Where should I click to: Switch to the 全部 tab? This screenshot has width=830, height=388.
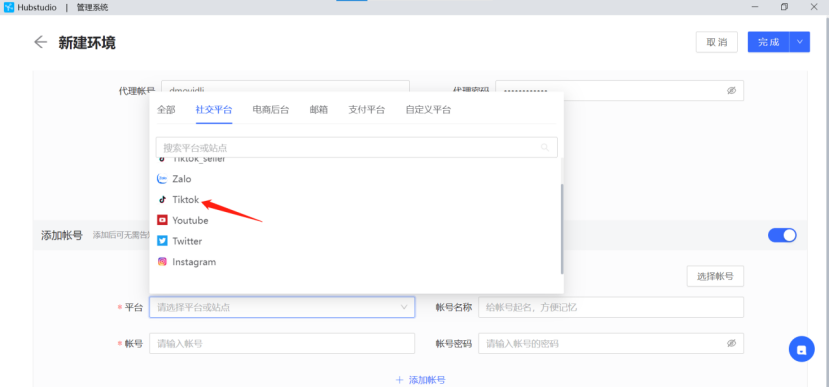166,110
